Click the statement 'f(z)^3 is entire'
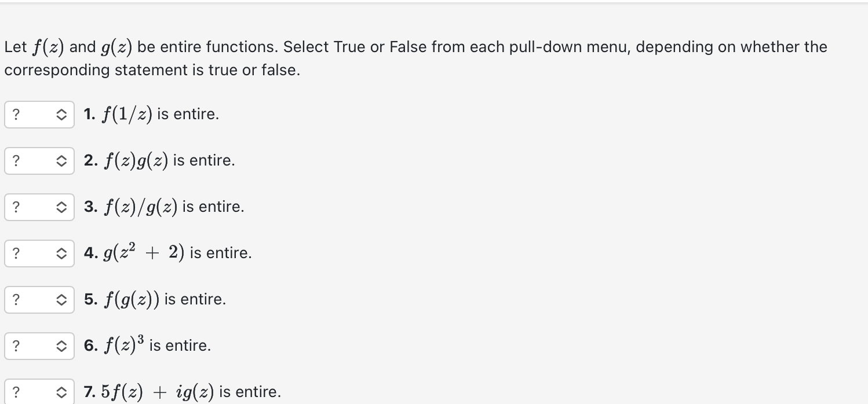The image size is (868, 404). pyautogui.click(x=147, y=346)
